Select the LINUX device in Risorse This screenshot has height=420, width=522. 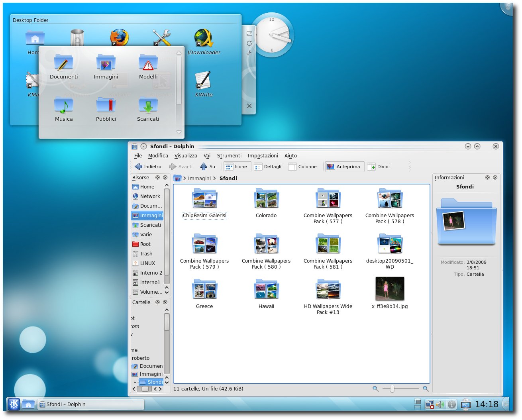(x=147, y=263)
